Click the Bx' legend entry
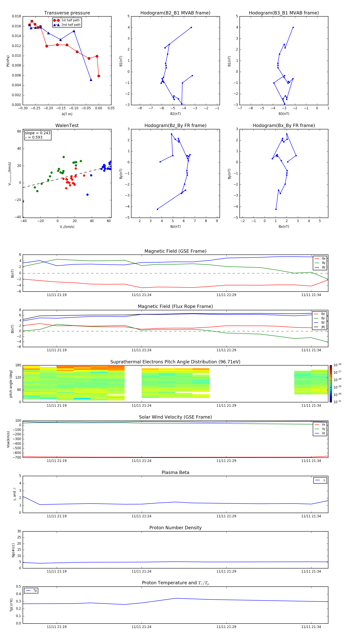 [320, 314]
